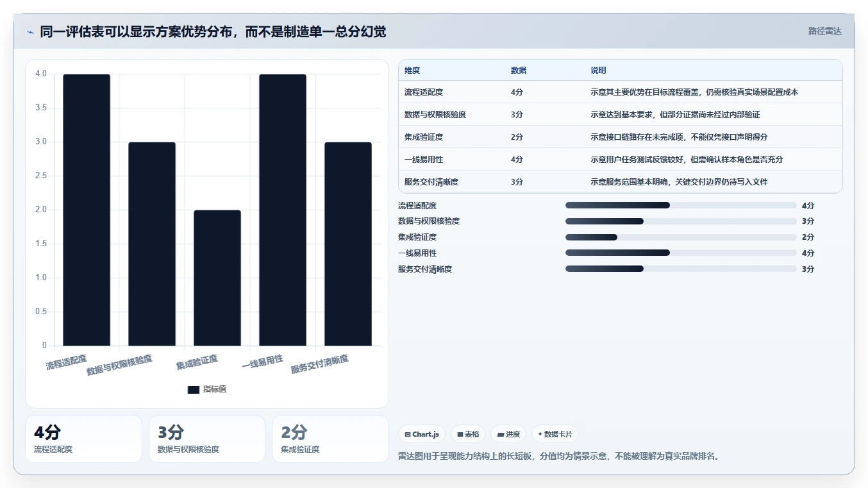Click the 集成验证度 bar in chart
The width and height of the screenshot is (868, 488).
(217, 278)
